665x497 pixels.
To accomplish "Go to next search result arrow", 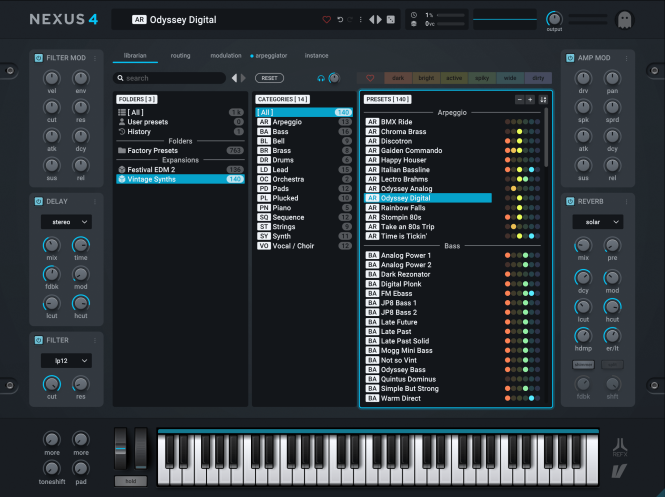I will point(243,78).
